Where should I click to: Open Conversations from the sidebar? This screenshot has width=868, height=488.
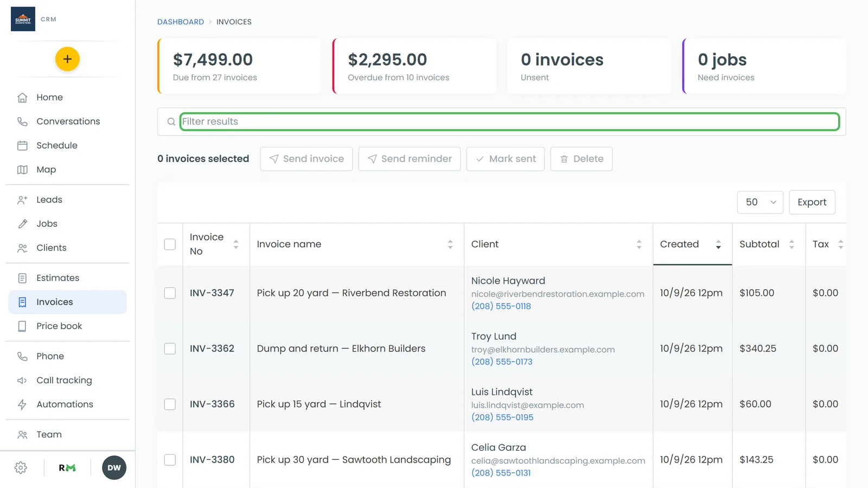(x=67, y=121)
